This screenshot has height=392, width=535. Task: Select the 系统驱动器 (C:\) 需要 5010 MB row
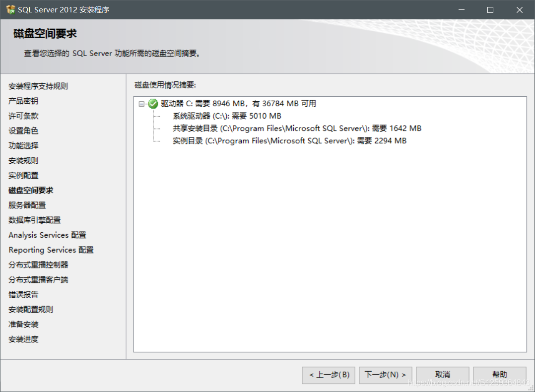click(x=227, y=116)
